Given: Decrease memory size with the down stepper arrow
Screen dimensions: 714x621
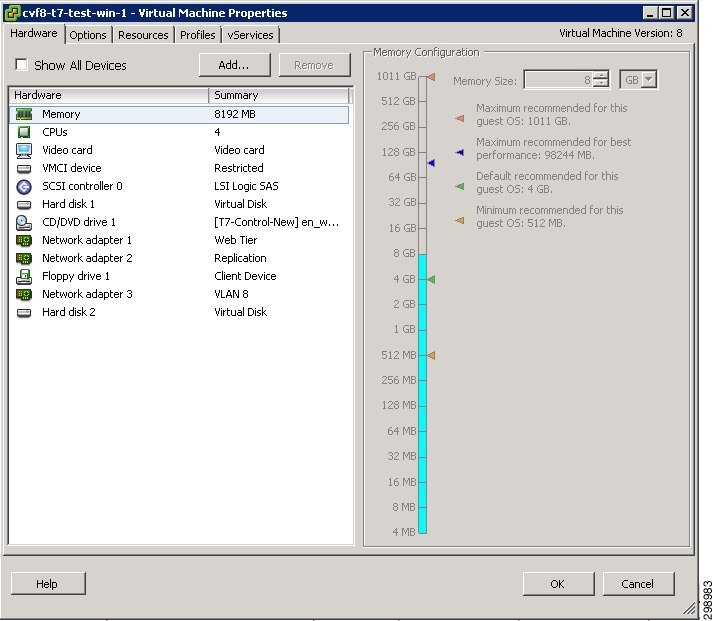Looking at the screenshot, I should (x=602, y=83).
